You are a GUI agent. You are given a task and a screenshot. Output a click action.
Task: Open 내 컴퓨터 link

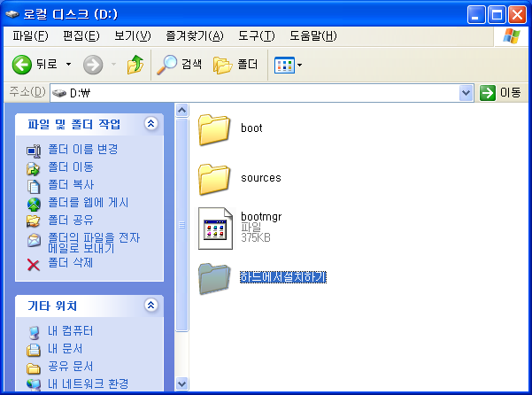tap(71, 331)
